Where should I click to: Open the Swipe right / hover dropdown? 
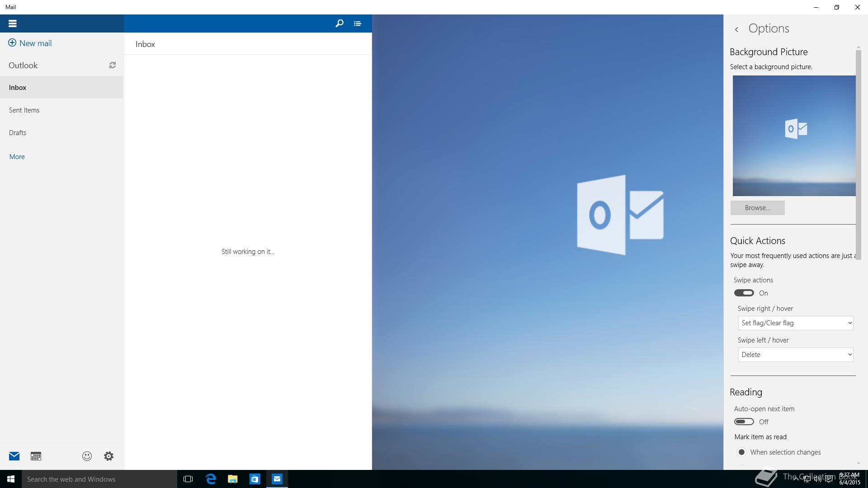[x=796, y=323]
